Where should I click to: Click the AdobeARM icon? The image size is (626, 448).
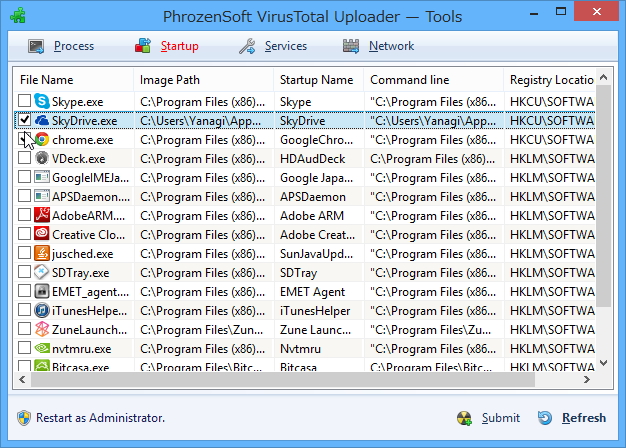(42, 215)
